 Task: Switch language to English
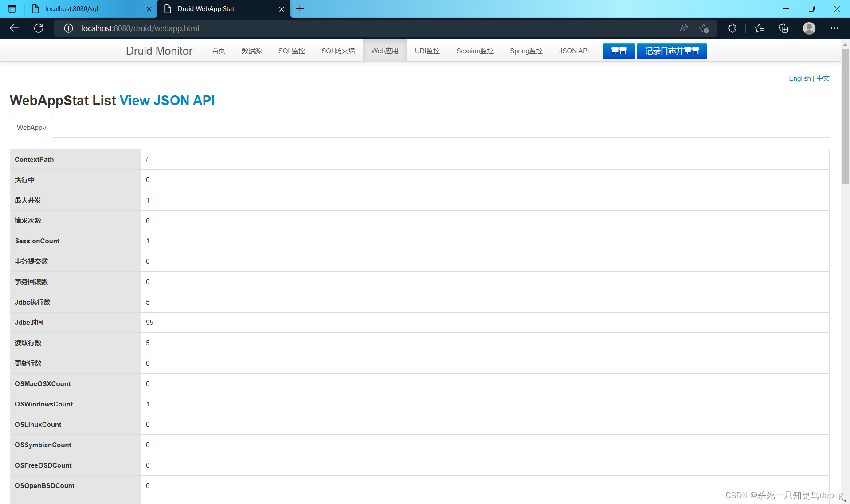[x=800, y=78]
